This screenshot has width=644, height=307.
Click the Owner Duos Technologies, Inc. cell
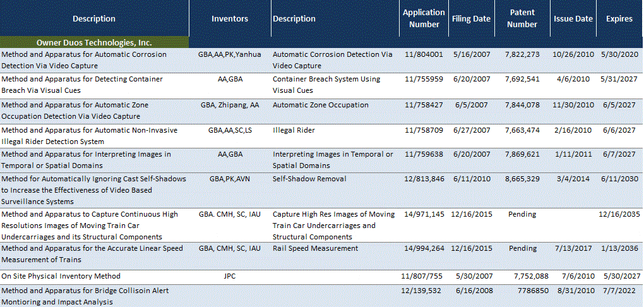coord(94,43)
